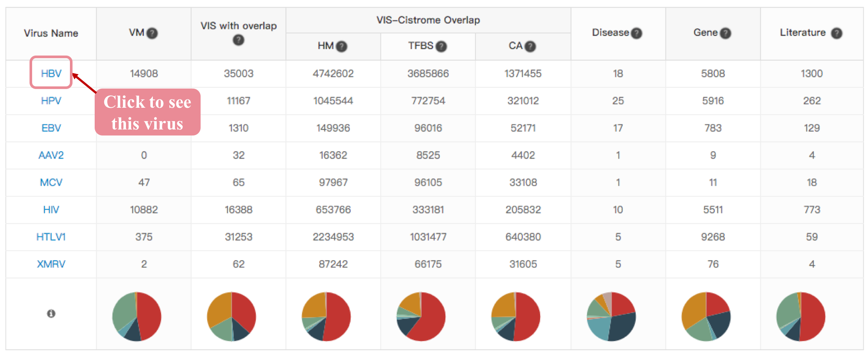868x358 pixels.
Task: Open the HBV virus link
Action: (51, 73)
